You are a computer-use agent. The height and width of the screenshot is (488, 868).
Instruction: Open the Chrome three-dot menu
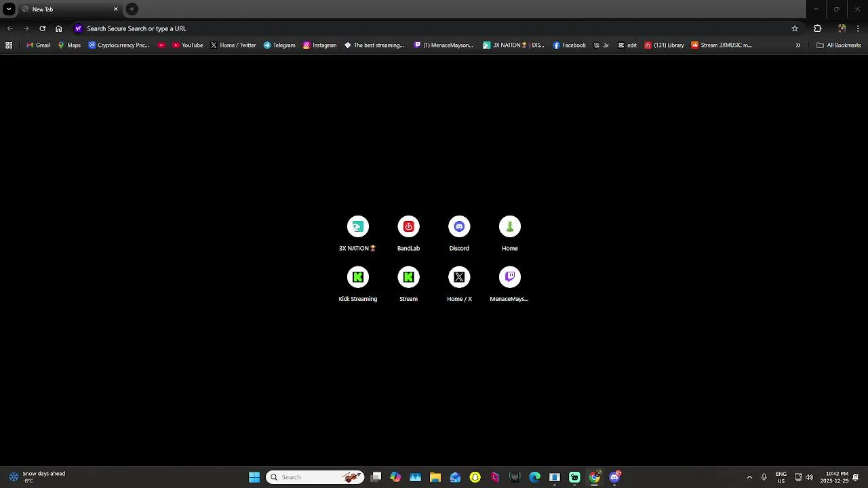pyautogui.click(x=858, y=28)
